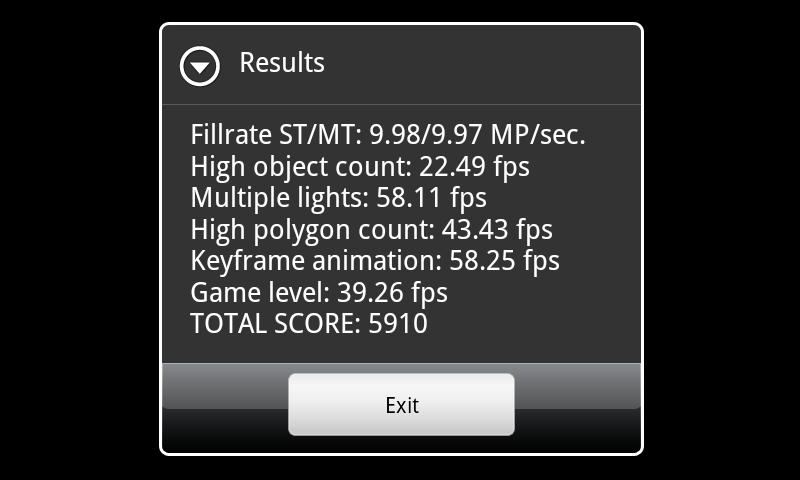Click the 22.49 fps value
Screen dimensions: 800x480
point(474,167)
